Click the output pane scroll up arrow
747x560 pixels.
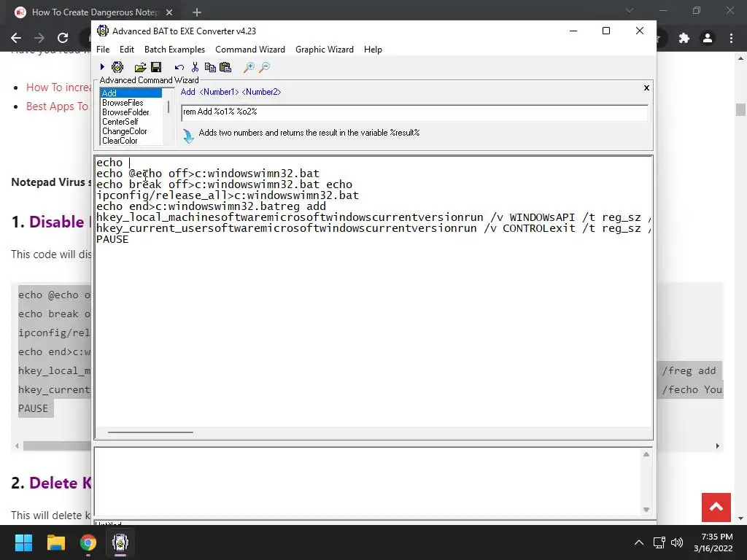click(x=646, y=454)
